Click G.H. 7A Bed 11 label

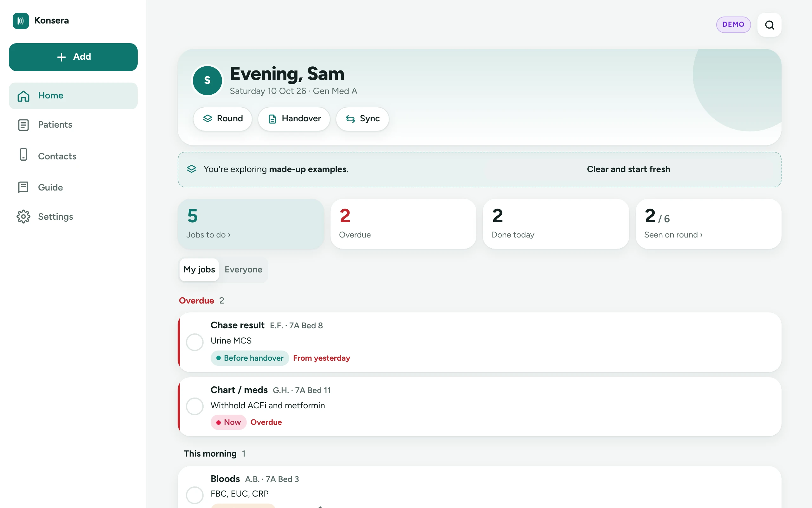(302, 391)
